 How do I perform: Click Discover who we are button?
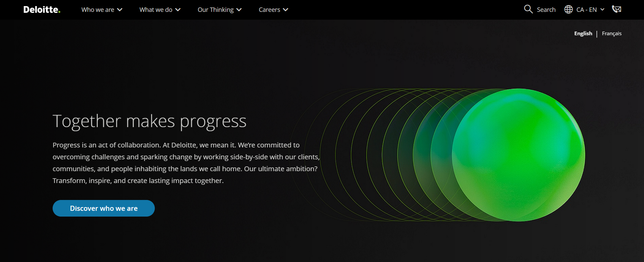[x=104, y=208]
